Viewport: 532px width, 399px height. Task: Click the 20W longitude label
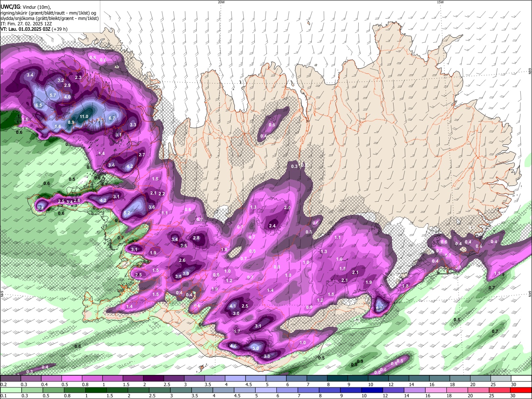coord(221,2)
